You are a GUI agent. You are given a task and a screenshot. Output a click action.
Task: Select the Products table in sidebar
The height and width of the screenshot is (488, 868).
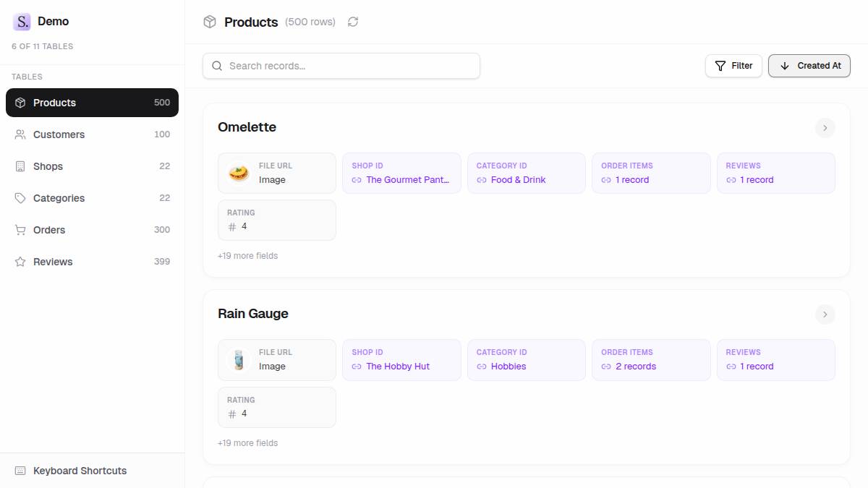point(92,103)
